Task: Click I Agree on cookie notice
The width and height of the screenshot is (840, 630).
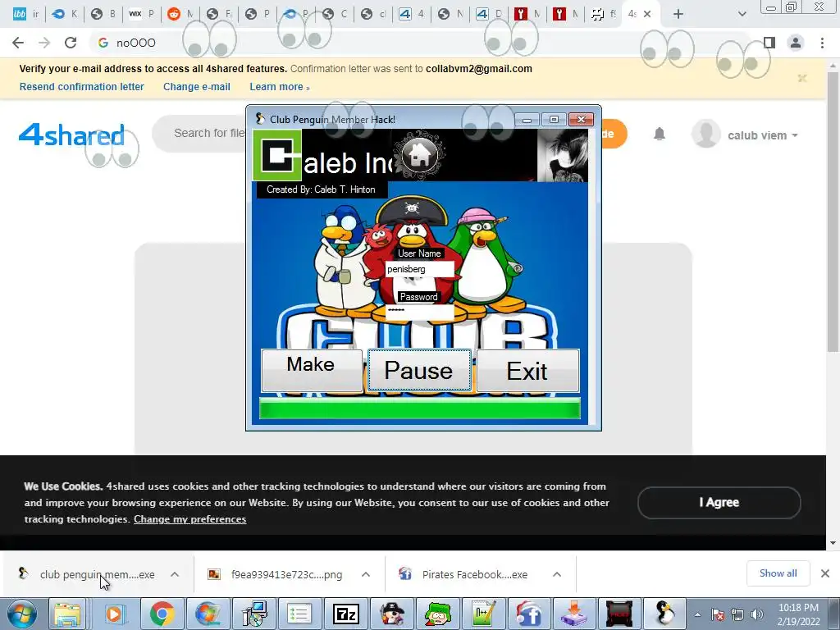Action: [x=719, y=503]
